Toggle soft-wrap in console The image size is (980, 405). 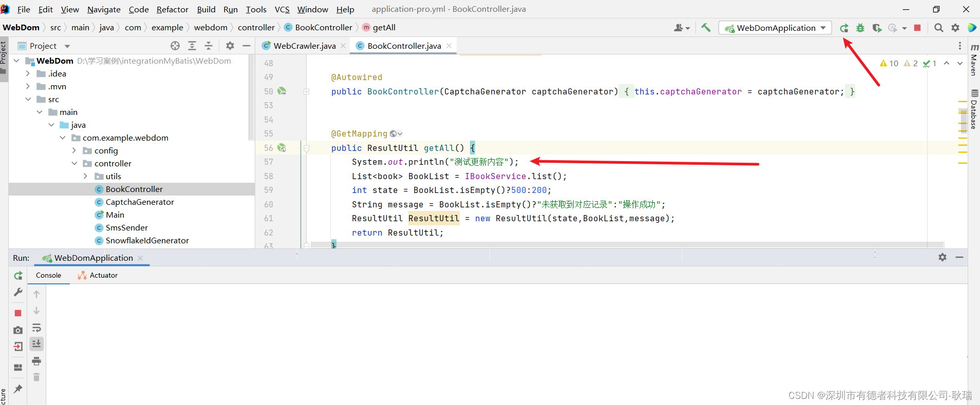tap(36, 327)
